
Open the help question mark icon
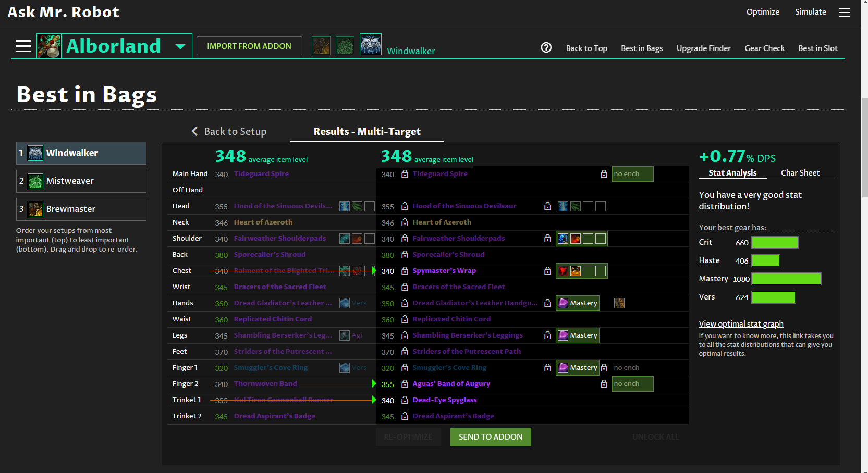[x=546, y=47]
